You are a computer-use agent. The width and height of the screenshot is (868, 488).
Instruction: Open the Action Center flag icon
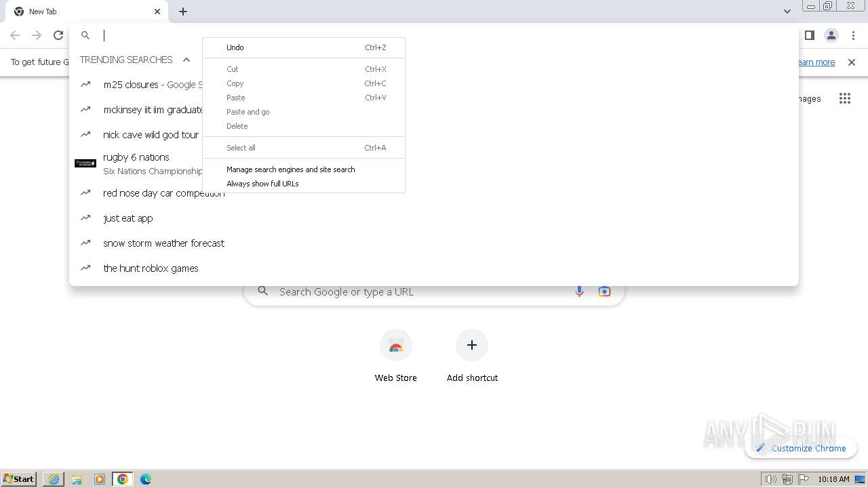804,479
